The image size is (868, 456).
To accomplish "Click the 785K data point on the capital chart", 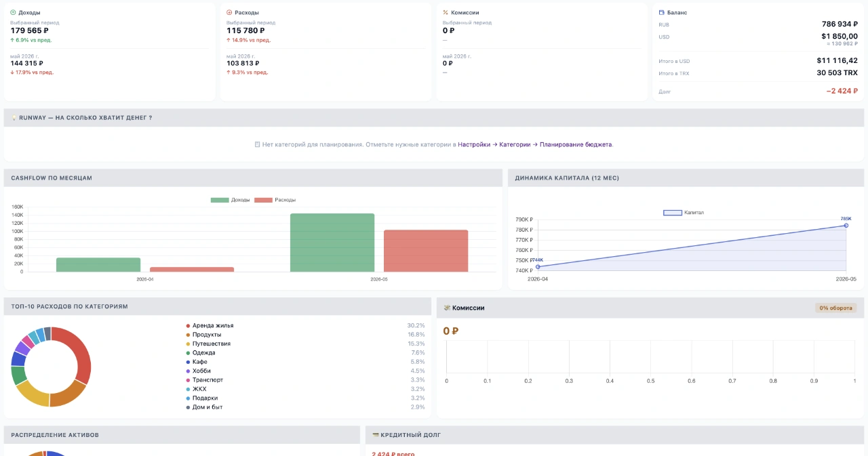I will coord(846,226).
